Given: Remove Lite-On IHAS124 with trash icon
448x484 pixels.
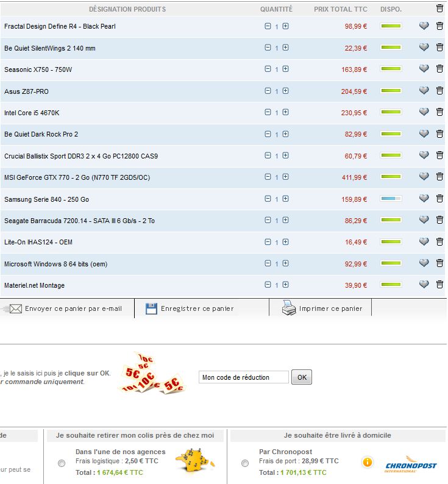Looking at the screenshot, I should pos(439,241).
